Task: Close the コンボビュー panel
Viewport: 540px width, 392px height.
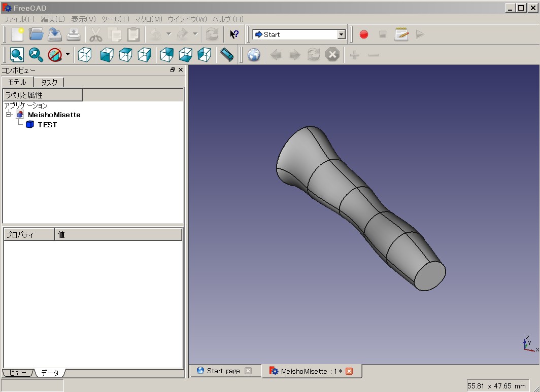Action: [x=181, y=69]
